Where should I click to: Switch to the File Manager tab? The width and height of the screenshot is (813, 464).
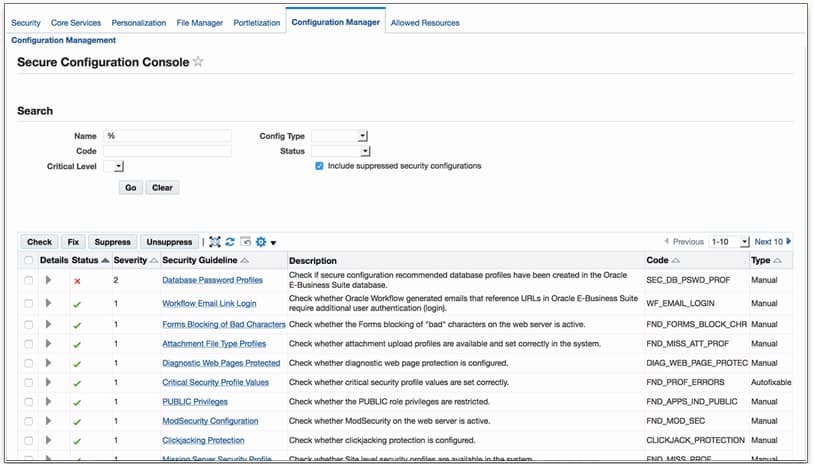tap(200, 23)
